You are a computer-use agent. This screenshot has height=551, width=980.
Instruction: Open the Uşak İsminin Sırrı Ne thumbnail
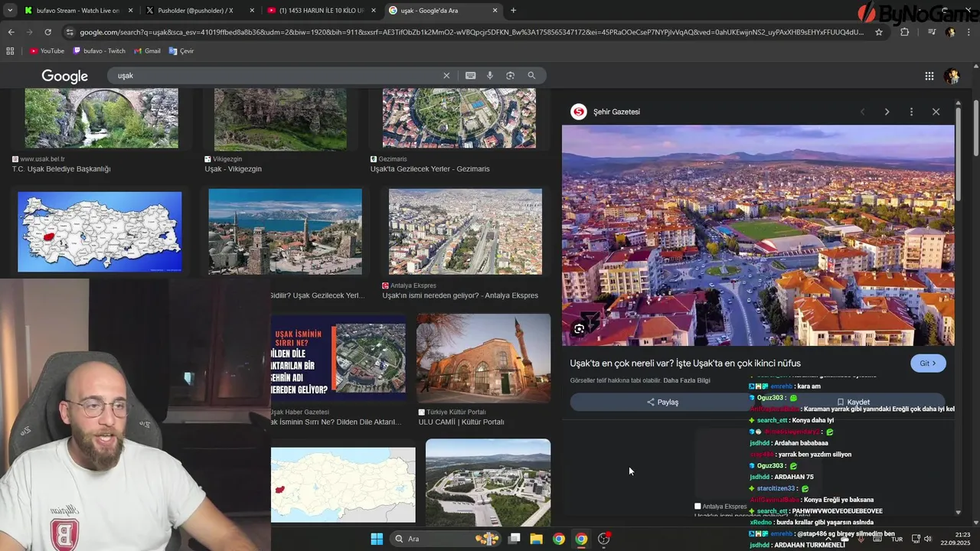(x=338, y=358)
